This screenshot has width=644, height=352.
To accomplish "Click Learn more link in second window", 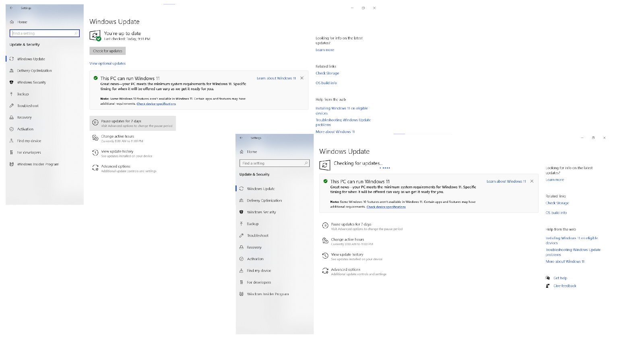I will tap(555, 180).
